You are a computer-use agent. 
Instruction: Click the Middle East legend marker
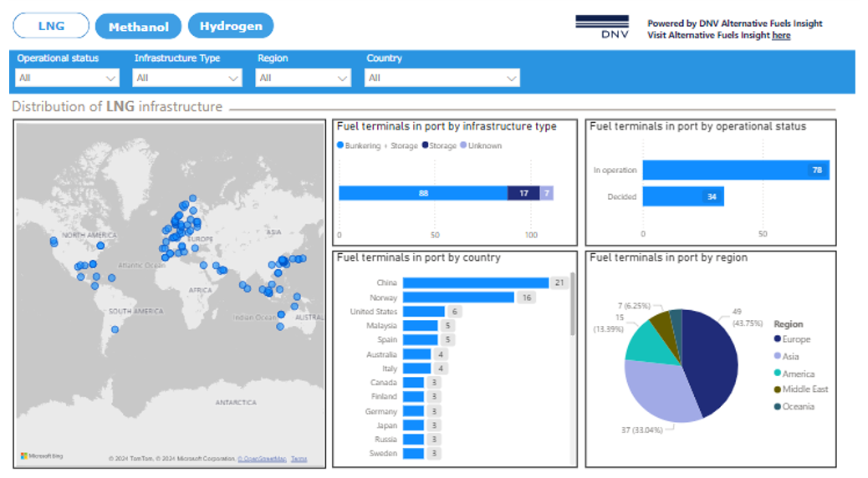coord(778,389)
